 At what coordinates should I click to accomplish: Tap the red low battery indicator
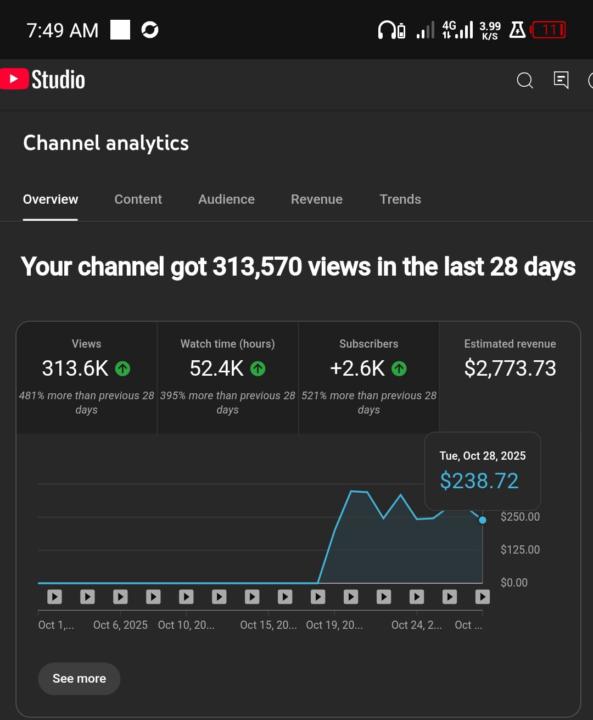click(x=548, y=30)
